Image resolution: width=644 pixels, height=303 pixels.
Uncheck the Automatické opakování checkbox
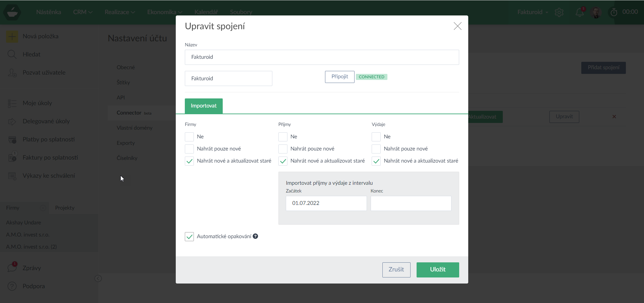189,236
